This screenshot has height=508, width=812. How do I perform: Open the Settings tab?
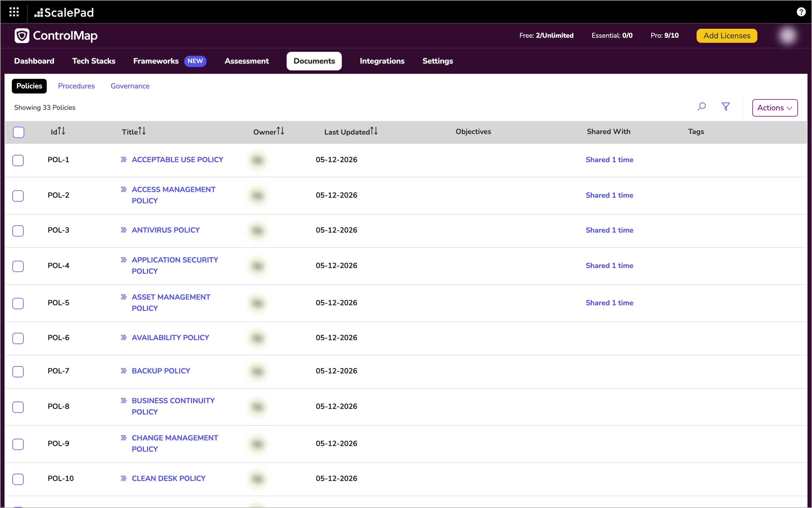[x=438, y=61]
